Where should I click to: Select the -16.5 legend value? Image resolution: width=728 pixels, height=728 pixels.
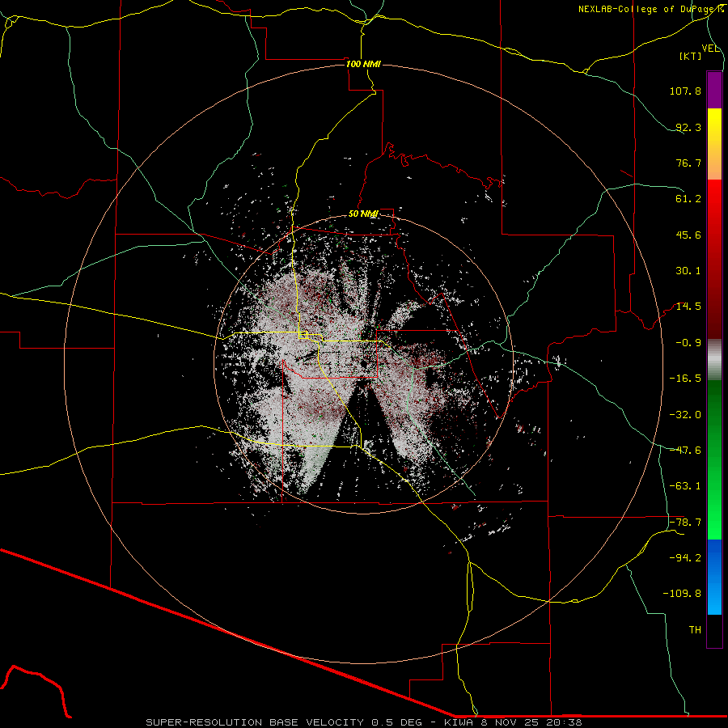tap(685, 379)
